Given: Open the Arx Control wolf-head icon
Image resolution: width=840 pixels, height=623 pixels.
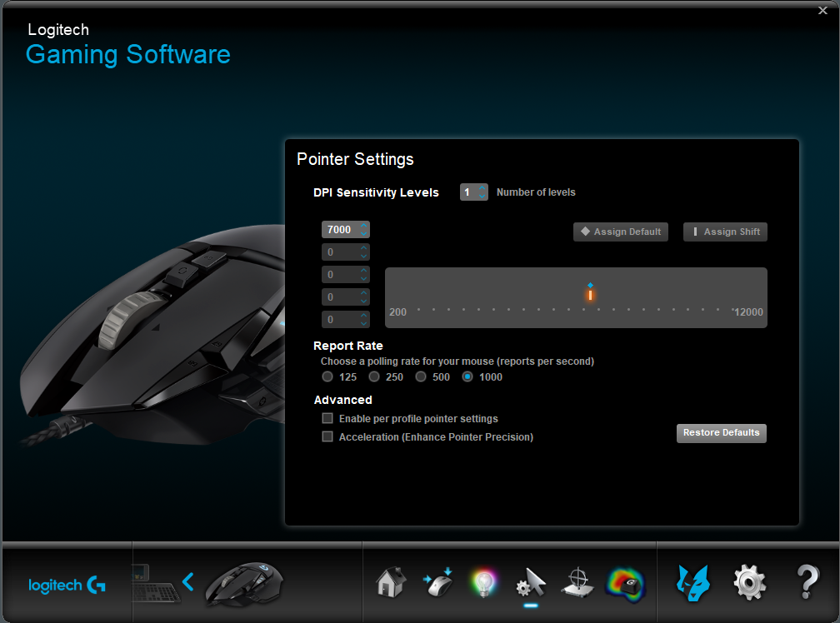Looking at the screenshot, I should (692, 583).
